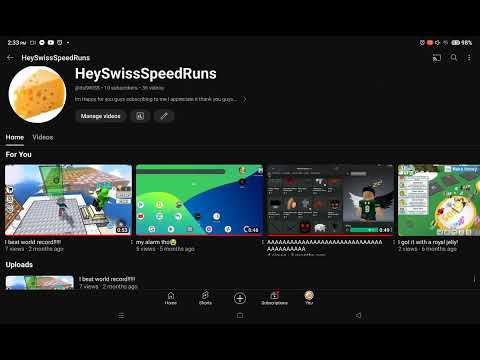
Task: Play the 'I beat world record' thumbnail in For You
Action: (68, 200)
